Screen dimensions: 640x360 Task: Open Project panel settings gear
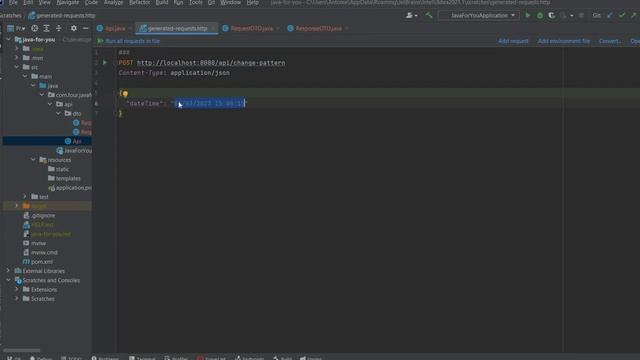pyautogui.click(x=73, y=28)
